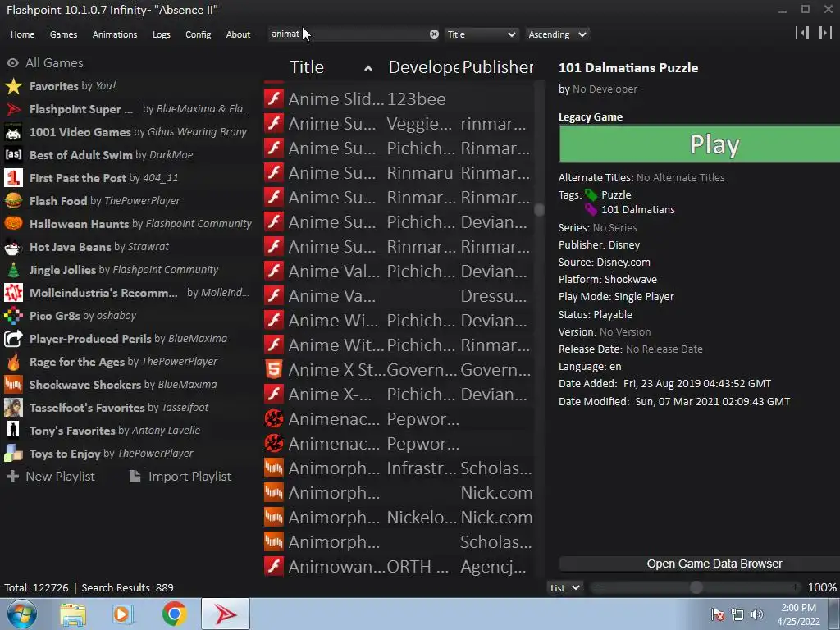The height and width of the screenshot is (630, 840).
Task: Click Import Playlist
Action: point(180,477)
